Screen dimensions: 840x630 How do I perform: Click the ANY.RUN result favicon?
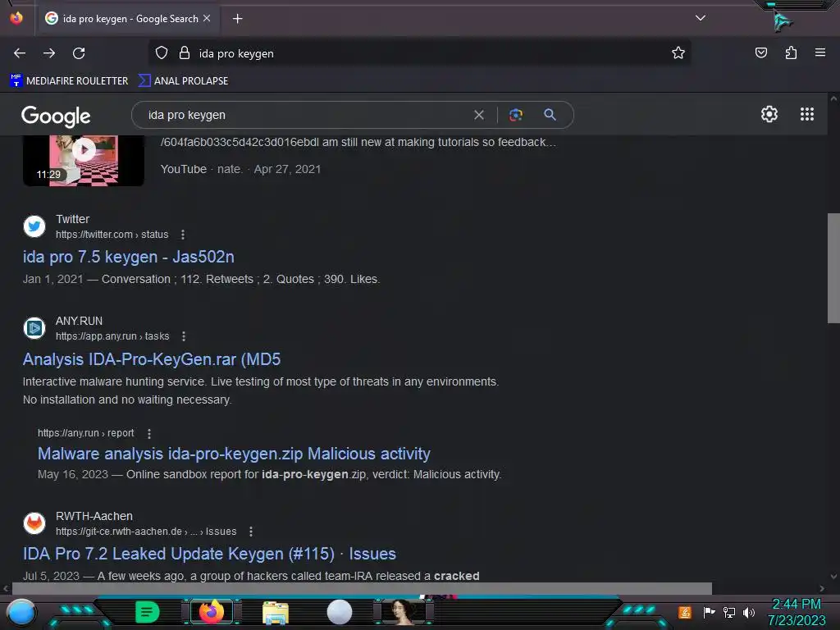point(34,328)
